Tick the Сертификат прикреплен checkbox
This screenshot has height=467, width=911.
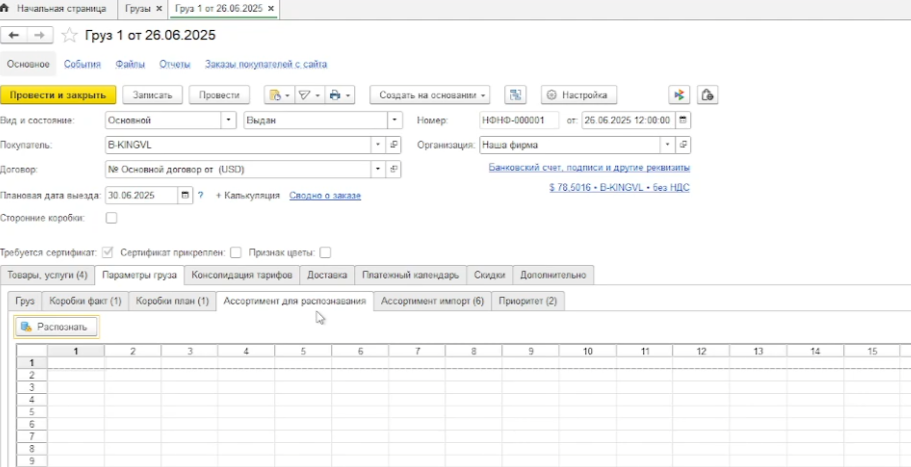point(236,252)
